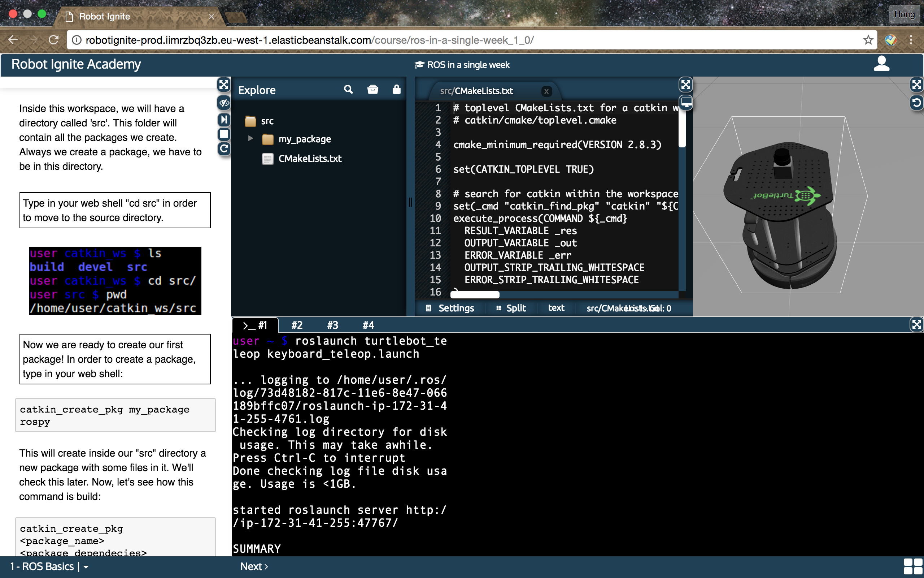The image size is (924, 578).
Task: Close the src/CMakeLists.txt editor tab
Action: 546,91
